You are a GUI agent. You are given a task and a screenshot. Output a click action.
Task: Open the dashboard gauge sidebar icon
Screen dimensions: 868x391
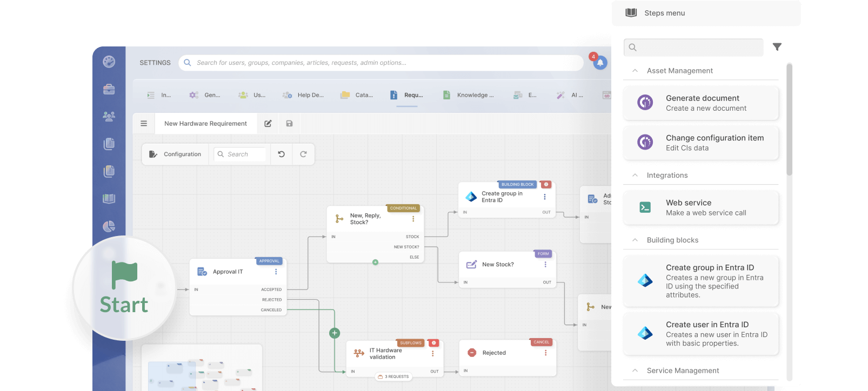[x=109, y=62]
